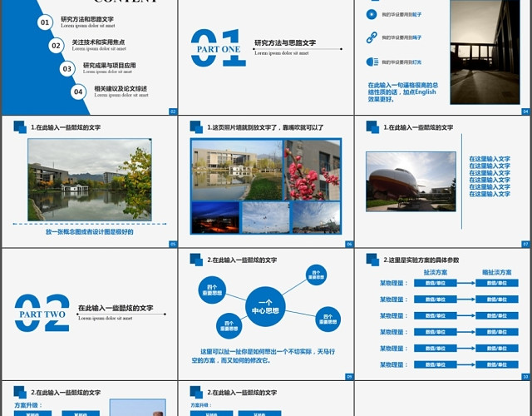The height and width of the screenshot is (416, 532).
Task: Click the 一个中心思想 center circle
Action: click(x=265, y=307)
